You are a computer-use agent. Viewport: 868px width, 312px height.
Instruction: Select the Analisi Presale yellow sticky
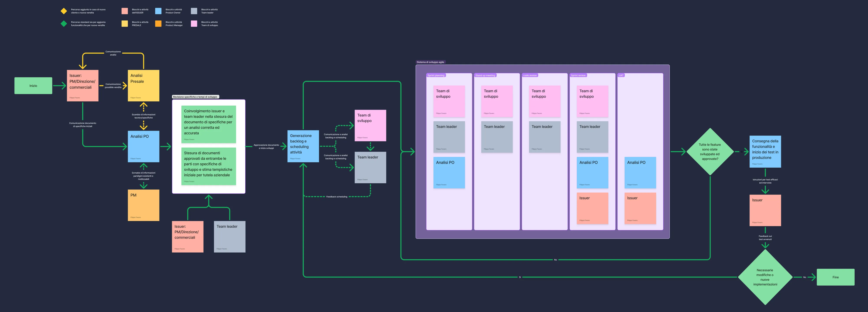pos(143,85)
